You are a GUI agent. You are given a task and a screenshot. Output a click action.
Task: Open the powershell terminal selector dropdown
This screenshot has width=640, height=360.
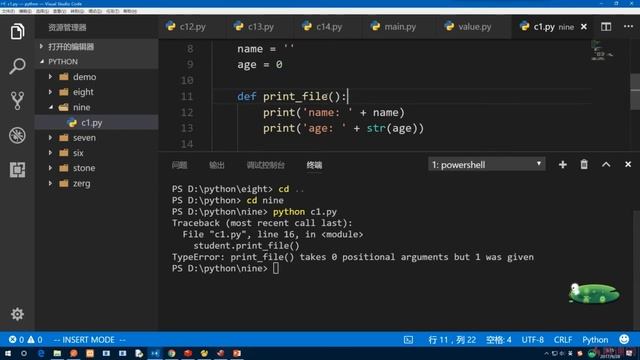tap(487, 164)
